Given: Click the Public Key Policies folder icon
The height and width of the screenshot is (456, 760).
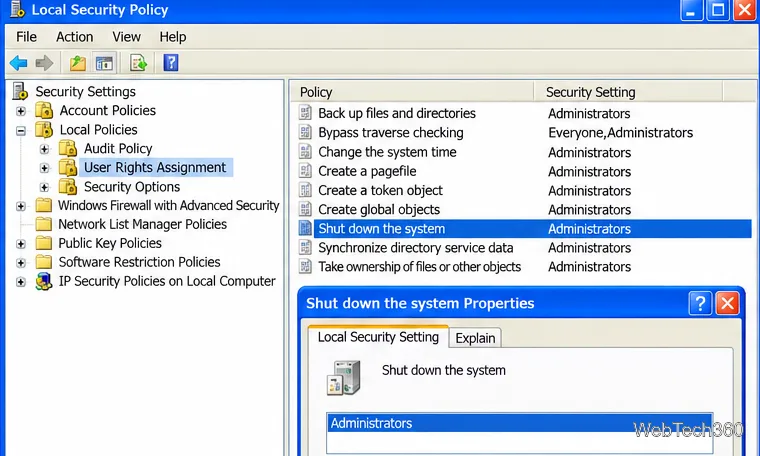Looking at the screenshot, I should coord(44,243).
